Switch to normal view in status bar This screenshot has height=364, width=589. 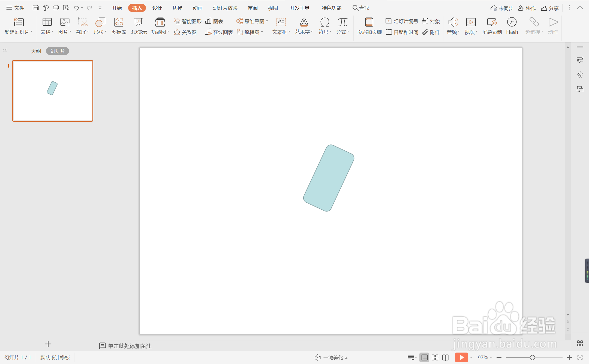pyautogui.click(x=424, y=357)
